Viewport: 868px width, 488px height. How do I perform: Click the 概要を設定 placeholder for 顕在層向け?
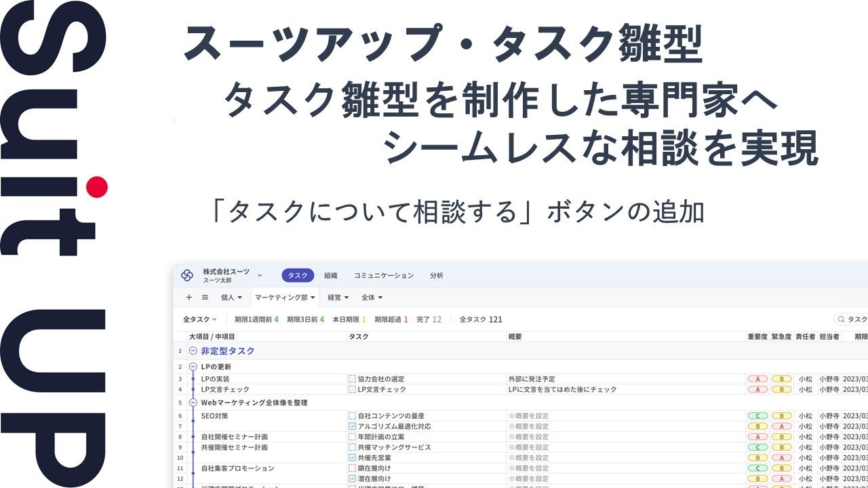tap(528, 468)
